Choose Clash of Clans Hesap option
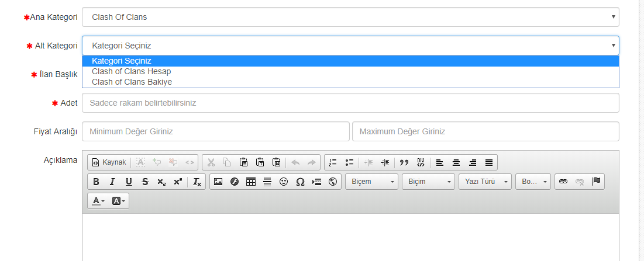The height and width of the screenshot is (261, 644). pos(350,72)
